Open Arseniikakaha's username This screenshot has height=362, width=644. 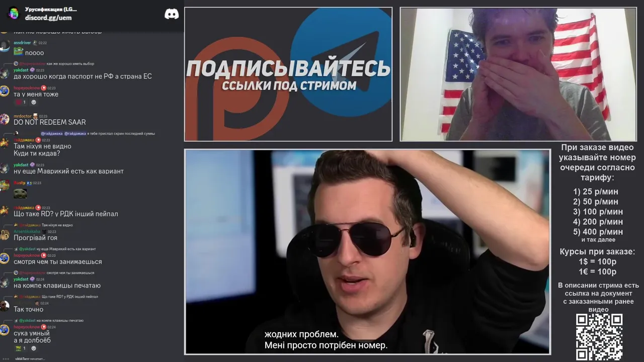coord(27,231)
